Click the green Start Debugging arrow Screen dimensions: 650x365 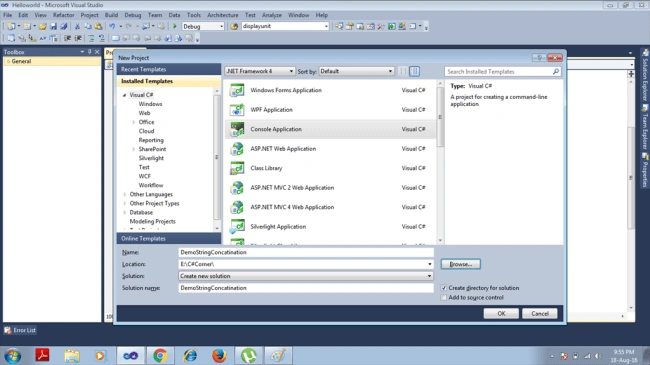click(x=175, y=26)
